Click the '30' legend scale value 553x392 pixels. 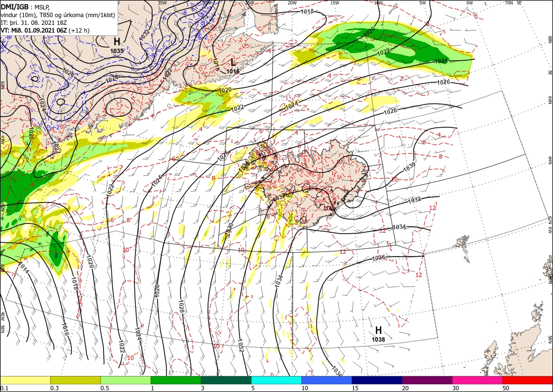point(456,388)
